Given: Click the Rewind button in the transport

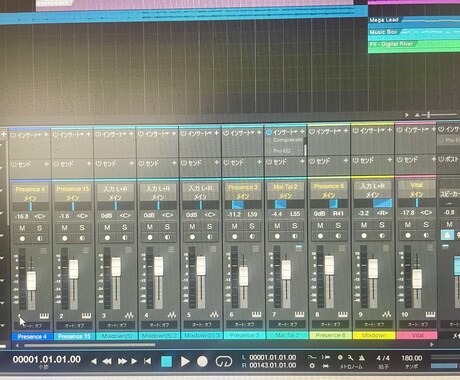Looking at the screenshot, I should coord(107,361).
